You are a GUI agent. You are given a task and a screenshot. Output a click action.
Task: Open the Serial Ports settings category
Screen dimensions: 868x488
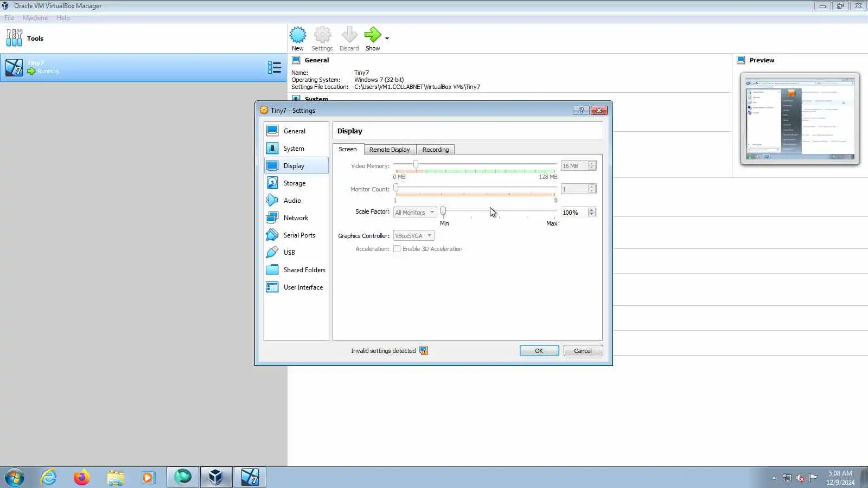point(296,235)
